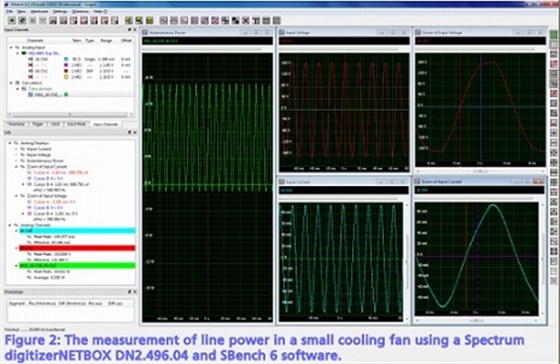Switch to the Trigger tab
The height and width of the screenshot is (364, 560).
38,124
